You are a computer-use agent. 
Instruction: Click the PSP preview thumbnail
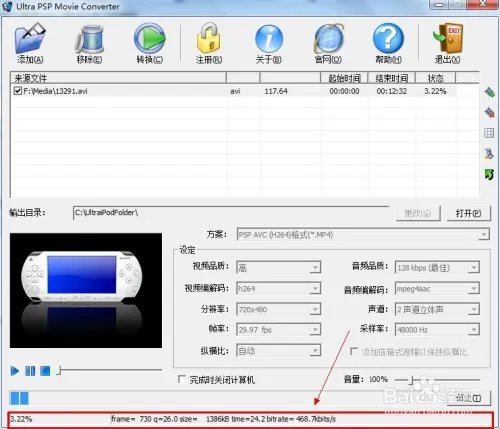[86, 290]
